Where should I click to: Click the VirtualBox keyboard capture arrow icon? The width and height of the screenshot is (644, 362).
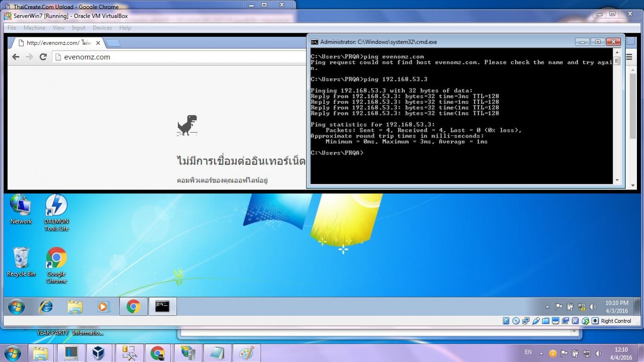595,321
